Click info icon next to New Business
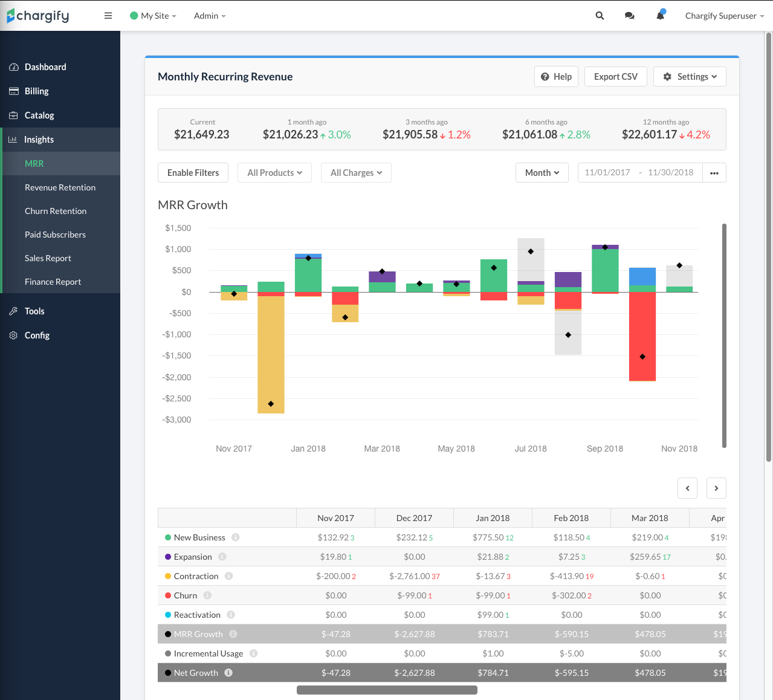Screen dimensions: 773x700 [236, 537]
